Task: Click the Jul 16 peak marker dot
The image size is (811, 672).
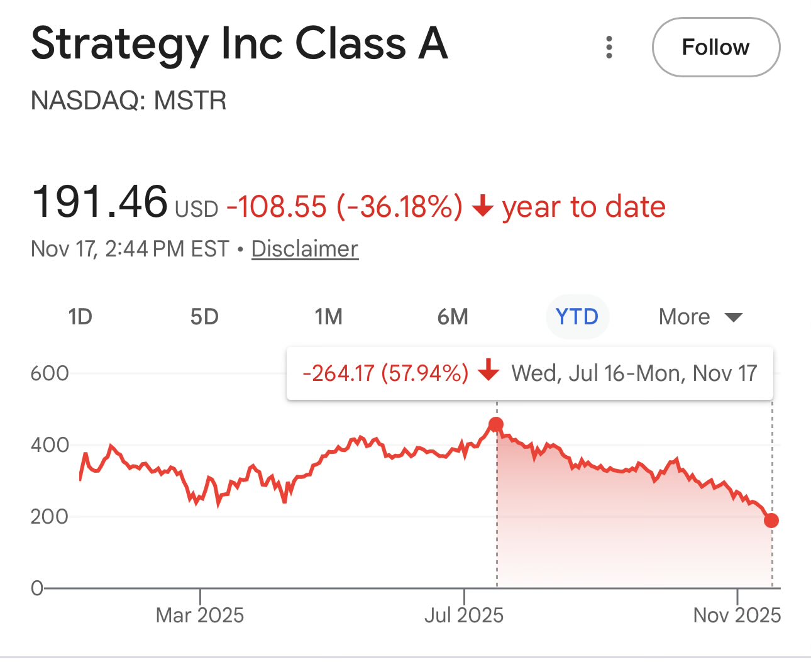Action: pos(496,425)
